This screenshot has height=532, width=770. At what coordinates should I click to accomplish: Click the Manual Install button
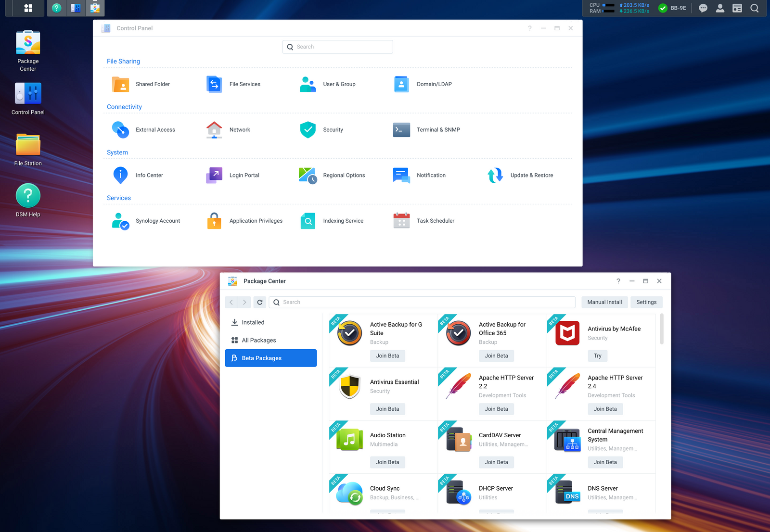[x=604, y=302]
